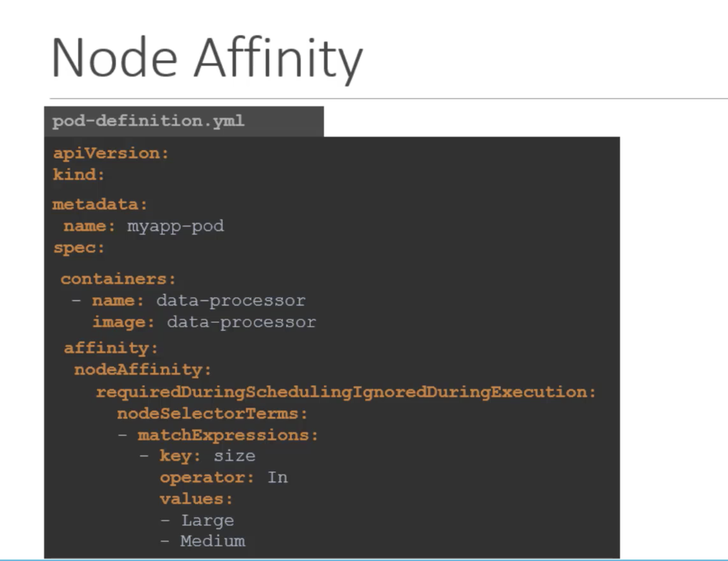Click the 'containers:' key

coord(118,279)
